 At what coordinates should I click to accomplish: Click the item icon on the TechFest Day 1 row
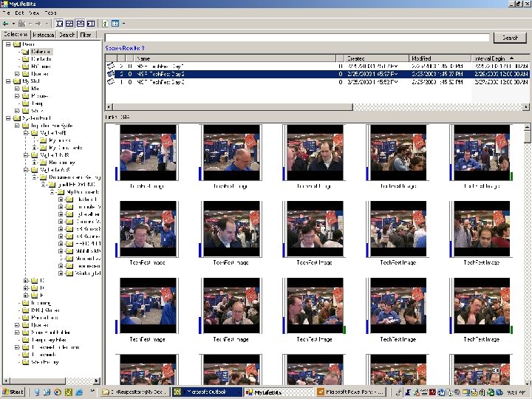click(x=111, y=66)
